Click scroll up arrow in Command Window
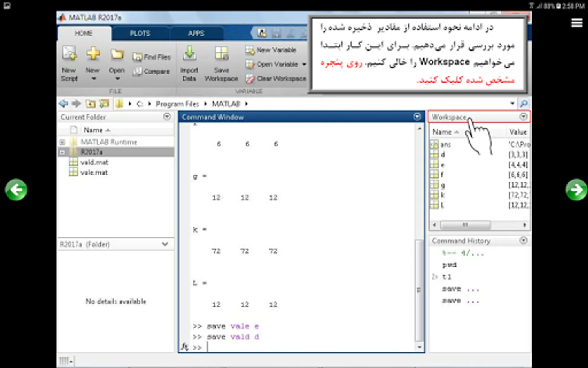Viewport: 588px width, 368px height. coord(419,128)
